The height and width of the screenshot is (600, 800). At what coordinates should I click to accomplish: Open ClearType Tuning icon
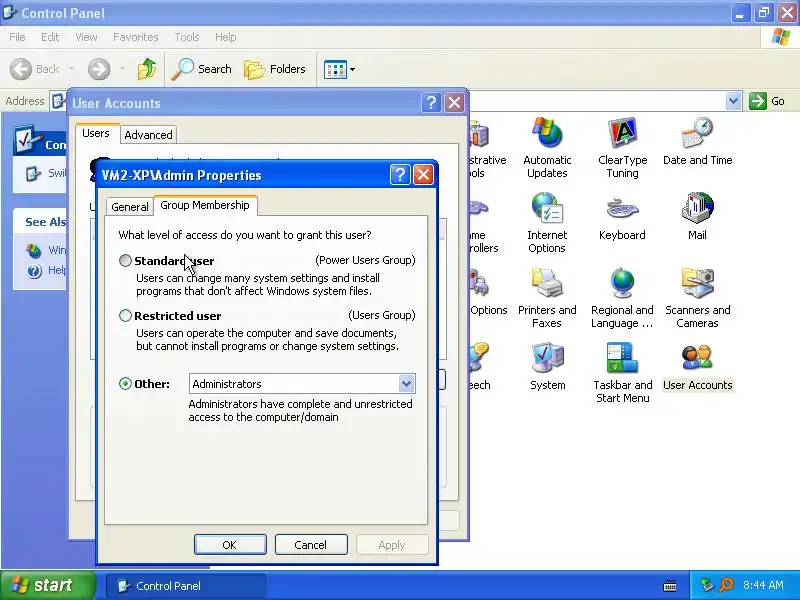pyautogui.click(x=622, y=148)
